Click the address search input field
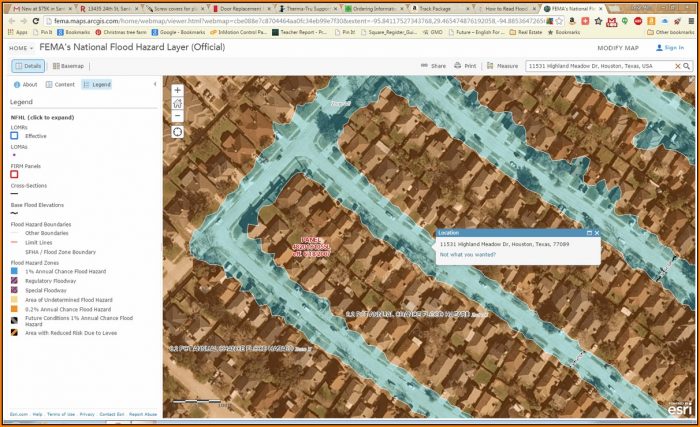 tap(590, 66)
